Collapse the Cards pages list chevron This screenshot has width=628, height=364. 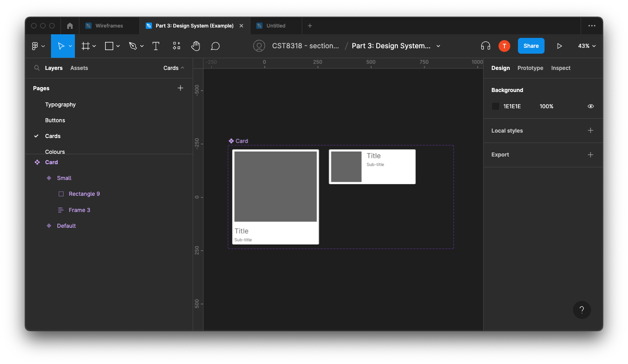(182, 68)
